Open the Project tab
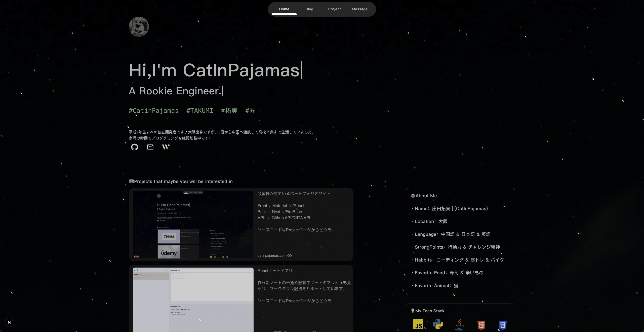Screen dimensions: 644x332 [x=334, y=9]
